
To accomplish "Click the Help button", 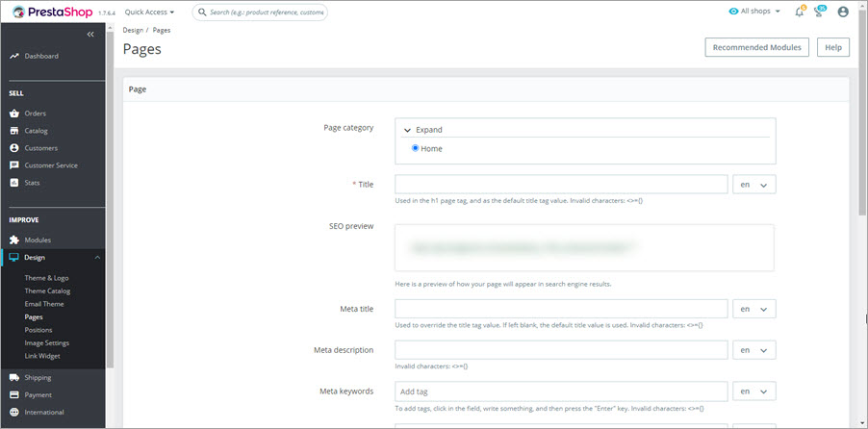I will pos(833,47).
